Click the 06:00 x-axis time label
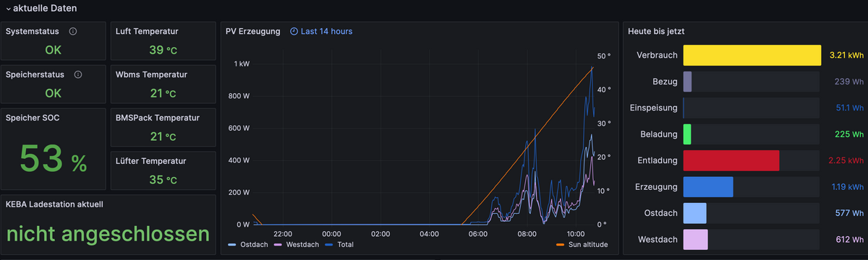This screenshot has height=260, width=868. 478,234
